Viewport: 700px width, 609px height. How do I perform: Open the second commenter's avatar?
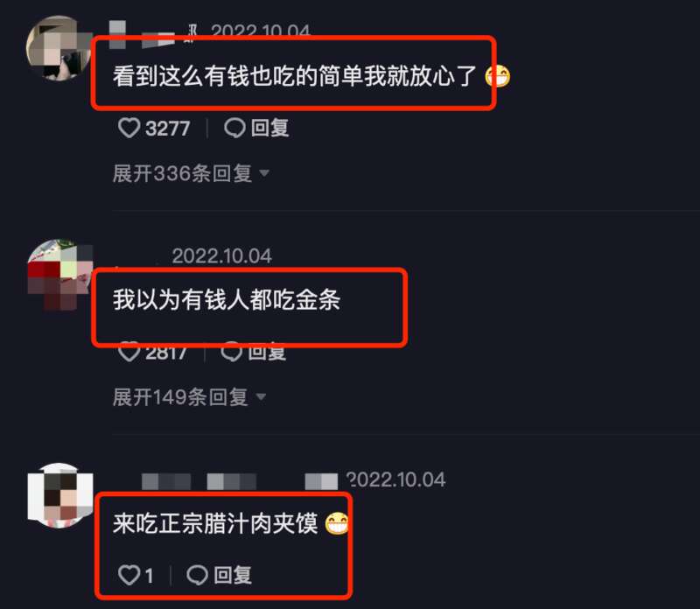[x=59, y=274]
